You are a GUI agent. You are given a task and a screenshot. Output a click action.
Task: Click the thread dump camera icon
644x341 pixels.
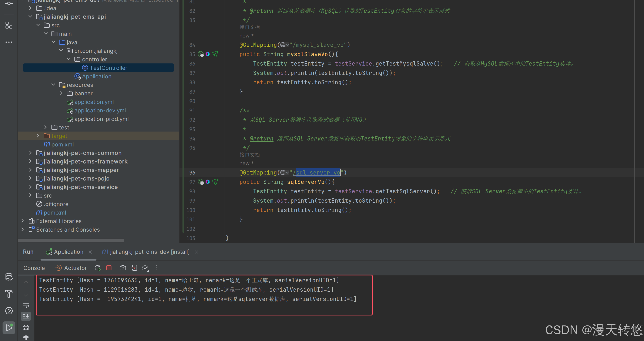coord(123,268)
